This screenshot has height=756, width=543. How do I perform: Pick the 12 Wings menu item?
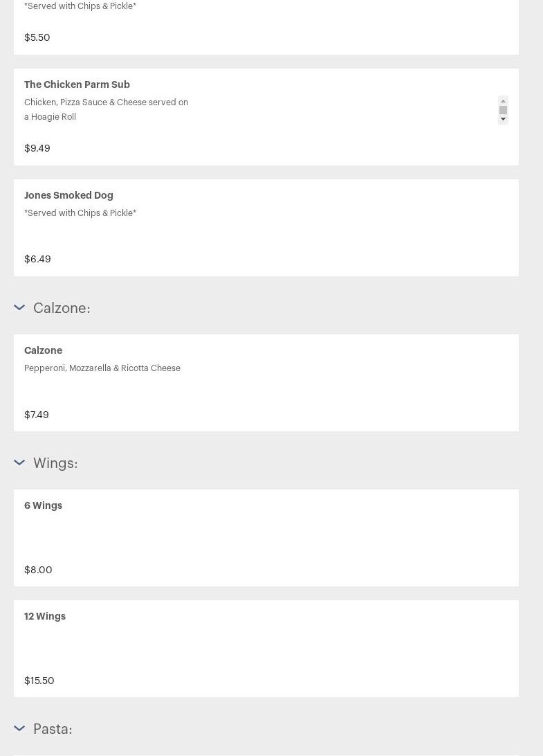[45, 616]
